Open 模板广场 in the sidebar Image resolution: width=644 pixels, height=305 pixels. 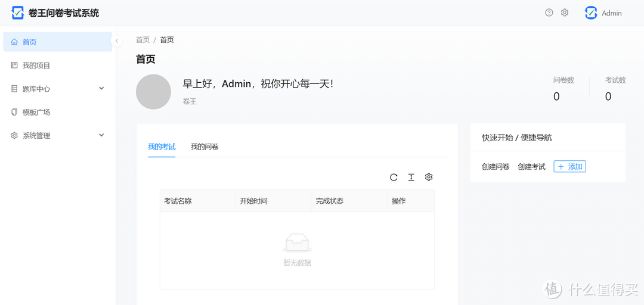(x=57, y=112)
